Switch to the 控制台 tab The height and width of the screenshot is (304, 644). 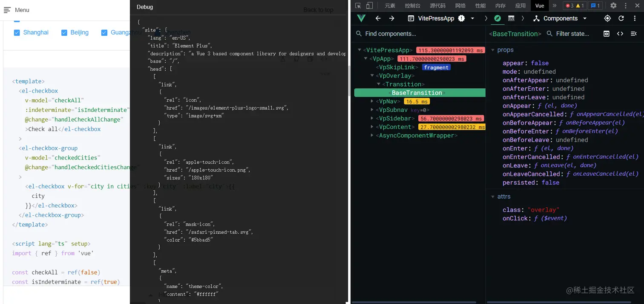(x=412, y=6)
